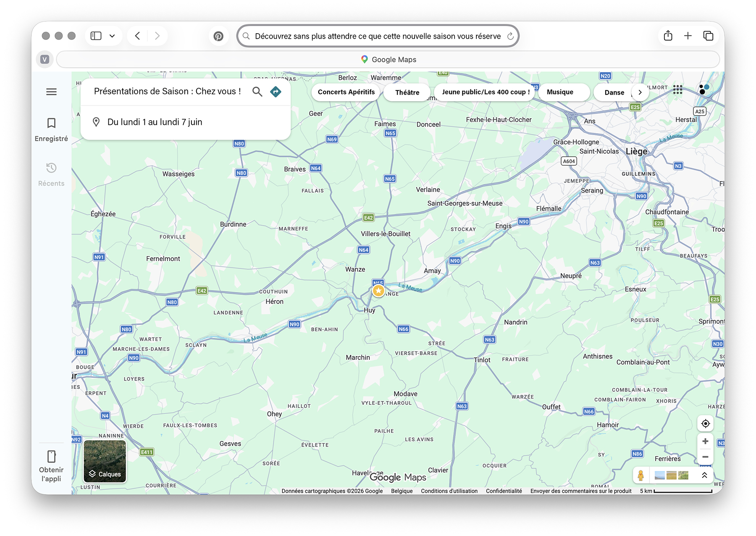
Task: Open the Google Maps hamburger menu
Action: point(51,92)
